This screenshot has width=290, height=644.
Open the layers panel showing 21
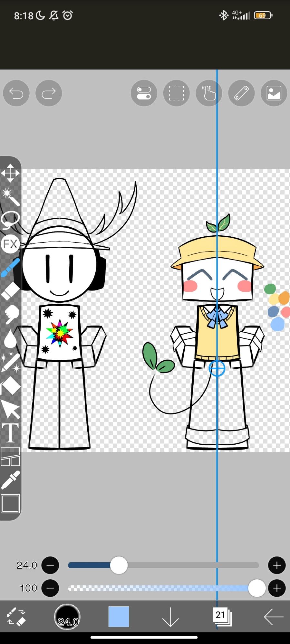(222, 617)
